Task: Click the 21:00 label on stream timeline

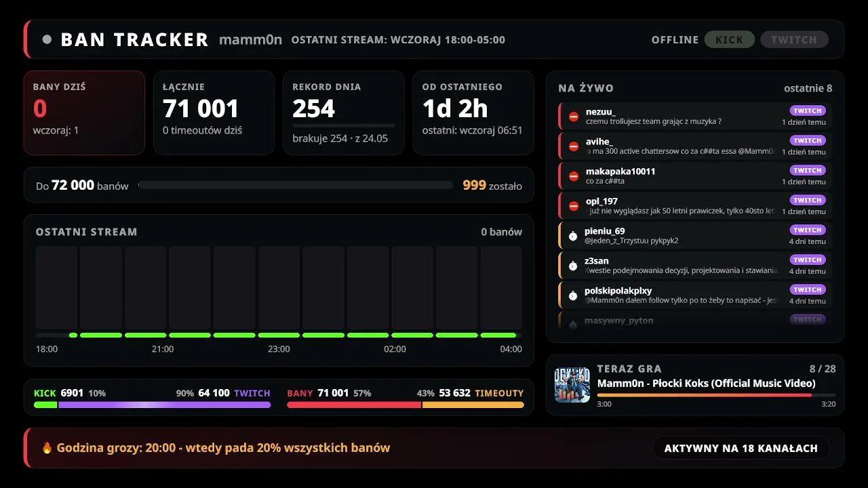Action: click(x=163, y=349)
